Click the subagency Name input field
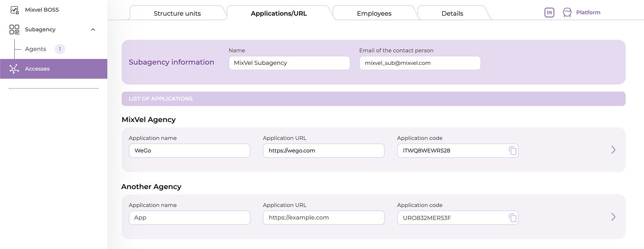 pyautogui.click(x=289, y=63)
